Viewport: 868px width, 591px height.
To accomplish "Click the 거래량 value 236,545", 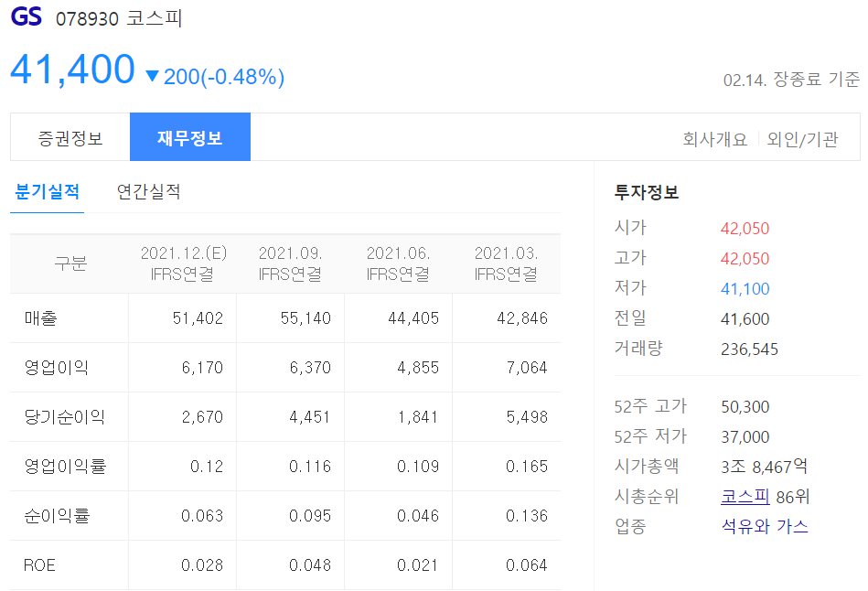I will point(749,349).
